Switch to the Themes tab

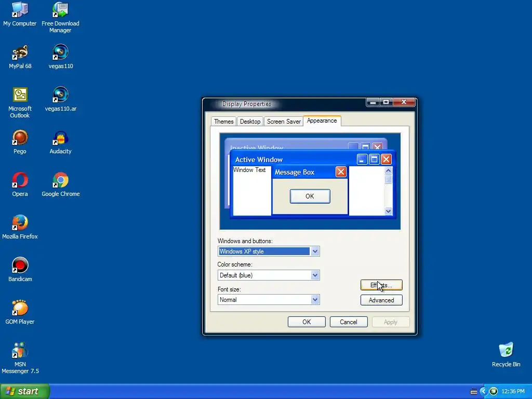223,122
